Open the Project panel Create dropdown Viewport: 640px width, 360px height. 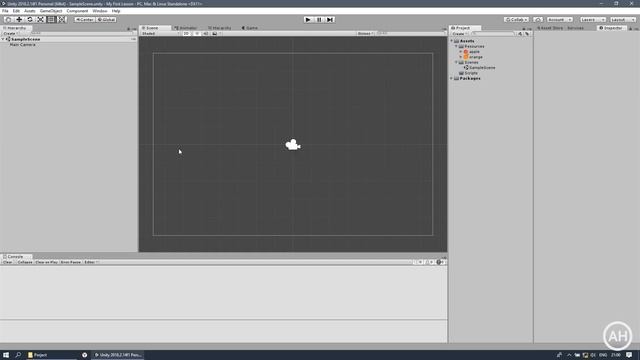coord(459,34)
